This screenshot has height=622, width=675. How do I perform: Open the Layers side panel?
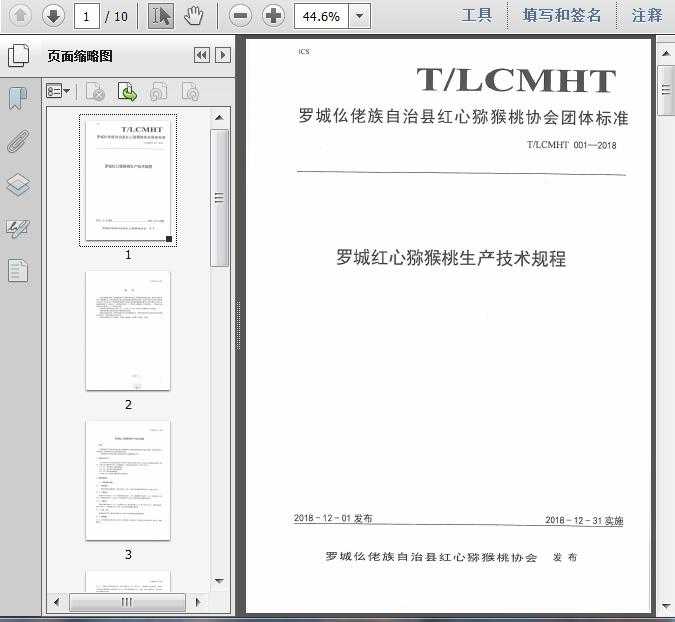tap(19, 185)
